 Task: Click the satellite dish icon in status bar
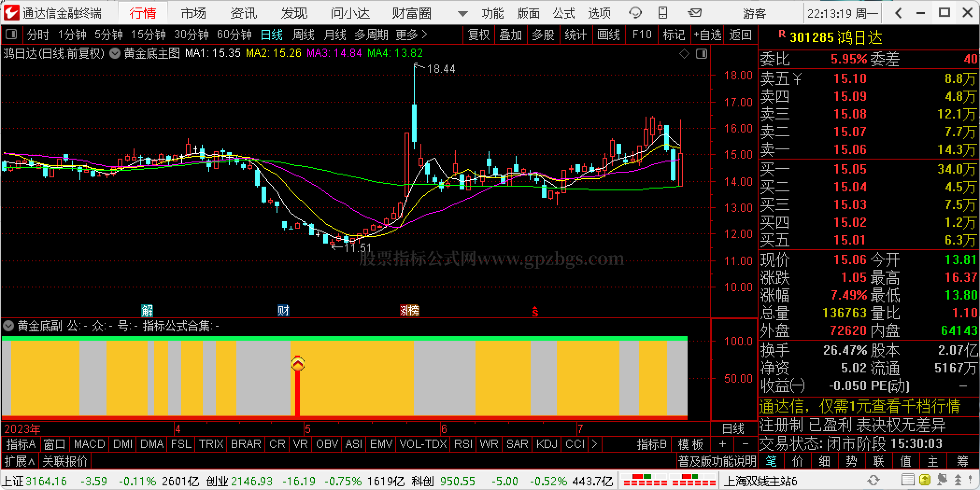click(942, 480)
